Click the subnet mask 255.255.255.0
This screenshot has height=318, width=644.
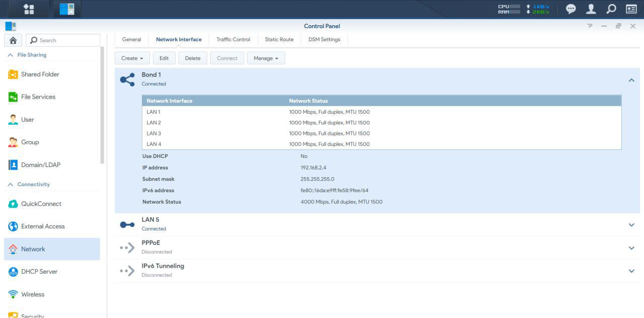click(317, 179)
